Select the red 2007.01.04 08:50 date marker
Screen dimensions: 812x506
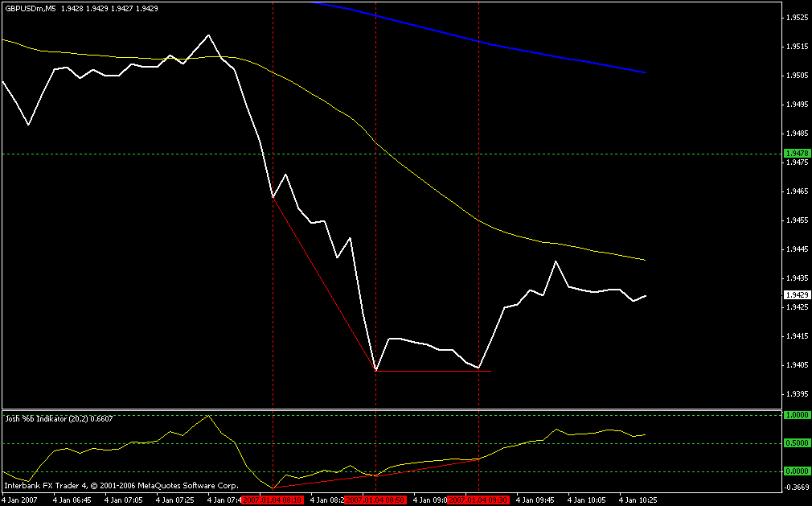376,500
